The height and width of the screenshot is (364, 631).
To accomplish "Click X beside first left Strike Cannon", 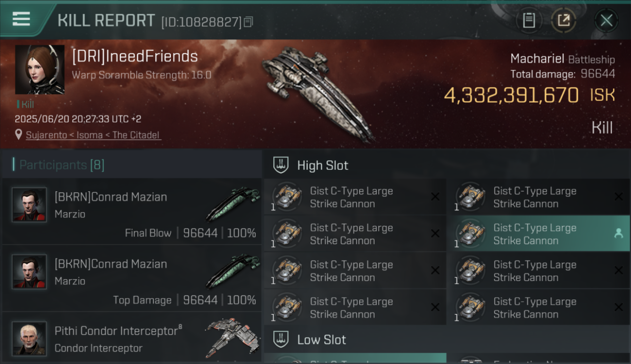I will 435,197.
